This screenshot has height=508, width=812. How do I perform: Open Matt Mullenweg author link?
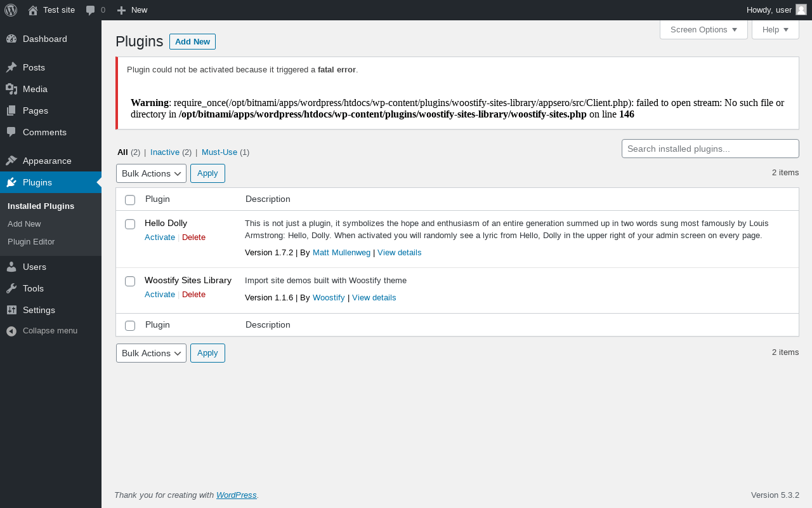(x=341, y=252)
